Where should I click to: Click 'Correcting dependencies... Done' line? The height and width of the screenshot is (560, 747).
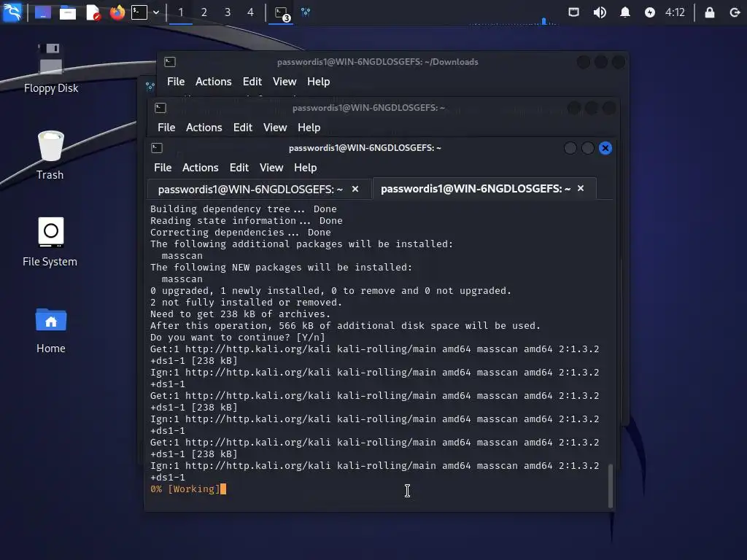240,233
